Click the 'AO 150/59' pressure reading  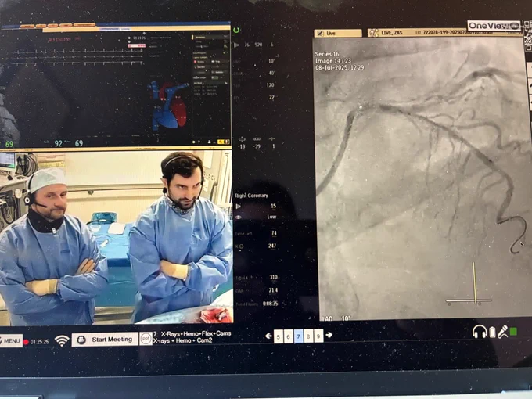click(x=61, y=40)
